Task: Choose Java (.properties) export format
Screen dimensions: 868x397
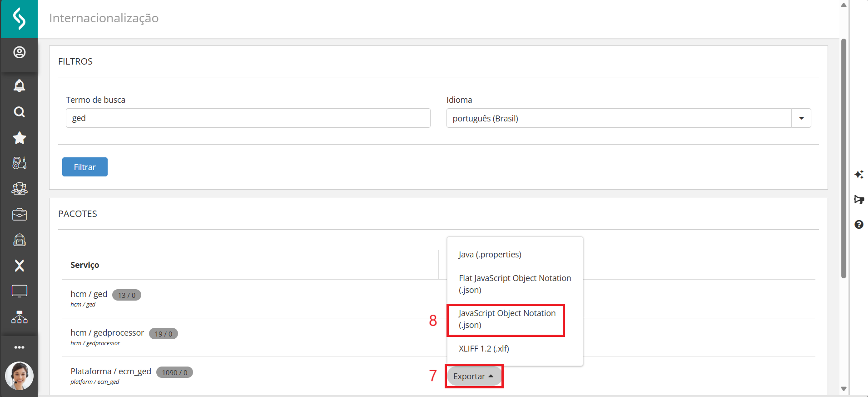Action: coord(490,254)
